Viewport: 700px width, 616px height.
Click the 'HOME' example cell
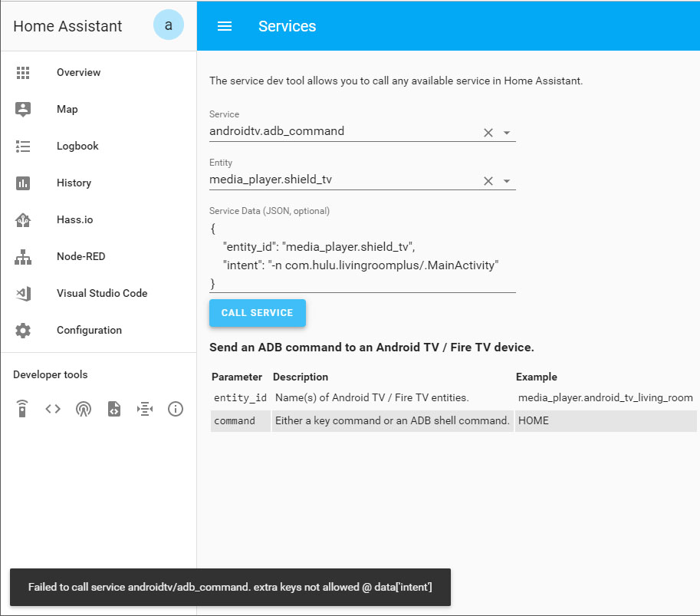606,421
